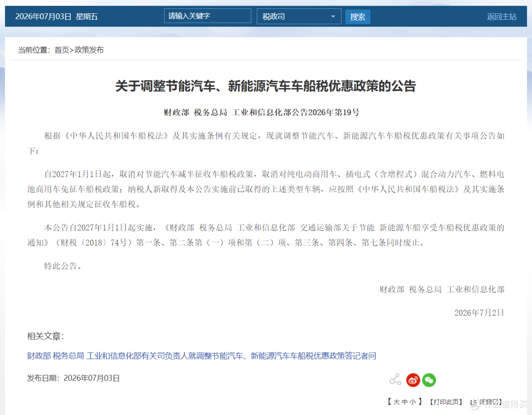
Task: Click the 关于调整节能汽车 notice title
Action: pyautogui.click(x=266, y=86)
